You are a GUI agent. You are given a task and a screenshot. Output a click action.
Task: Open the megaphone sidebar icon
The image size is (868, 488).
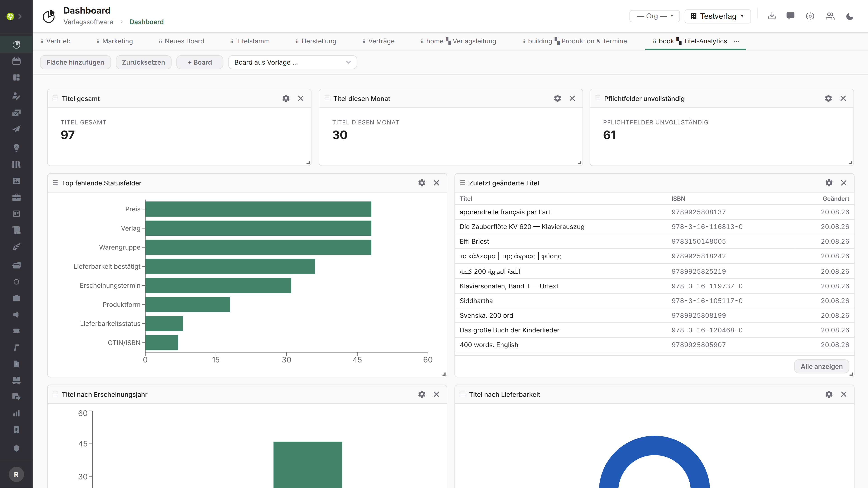pyautogui.click(x=16, y=315)
